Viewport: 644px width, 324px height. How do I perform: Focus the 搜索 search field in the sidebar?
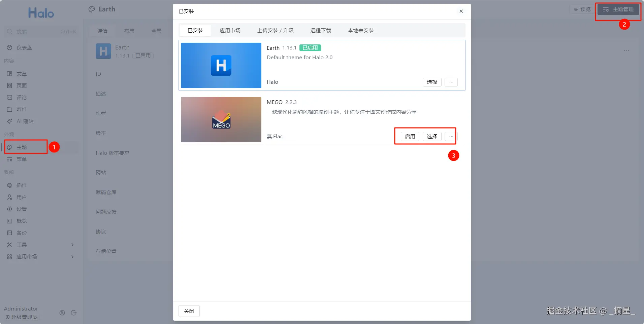click(42, 32)
